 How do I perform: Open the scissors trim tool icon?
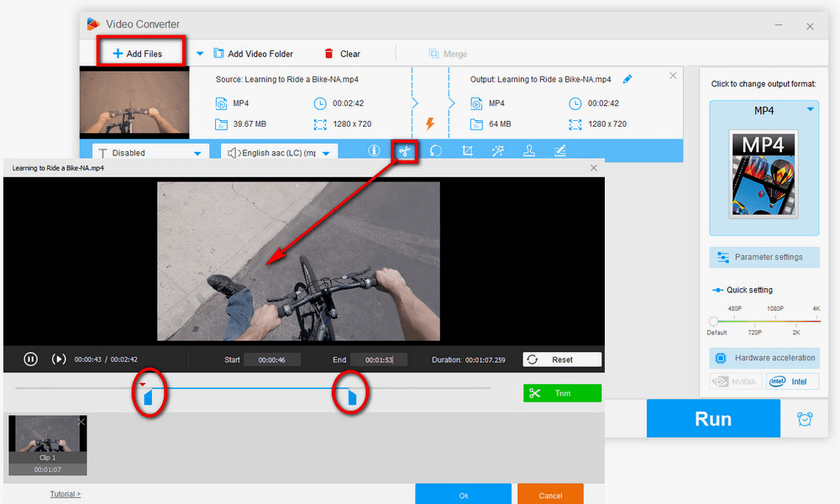click(405, 151)
